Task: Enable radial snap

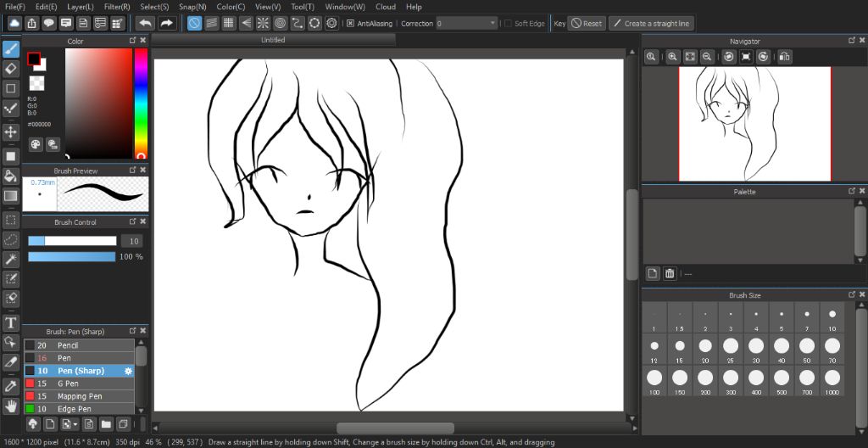Action: 263,23
